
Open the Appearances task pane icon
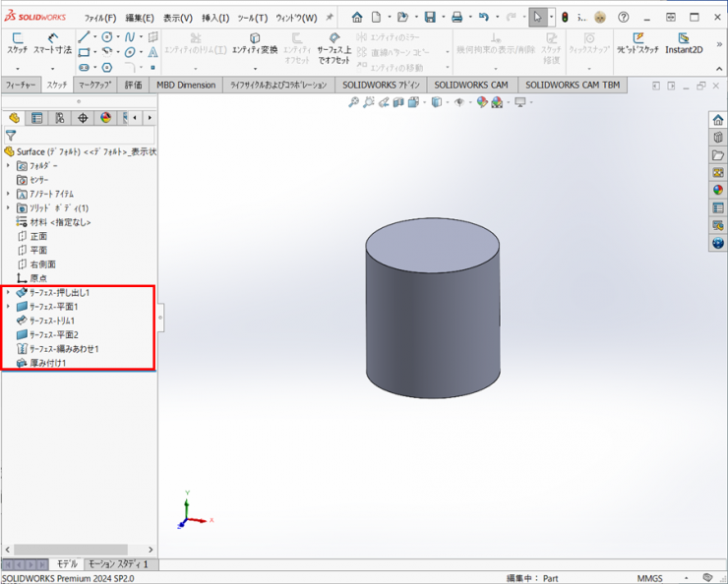click(x=718, y=190)
